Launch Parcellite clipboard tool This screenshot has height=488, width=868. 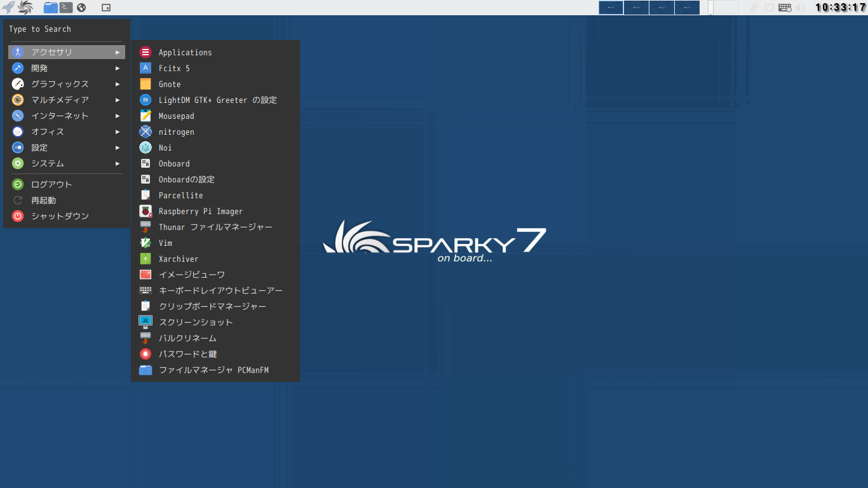point(215,195)
